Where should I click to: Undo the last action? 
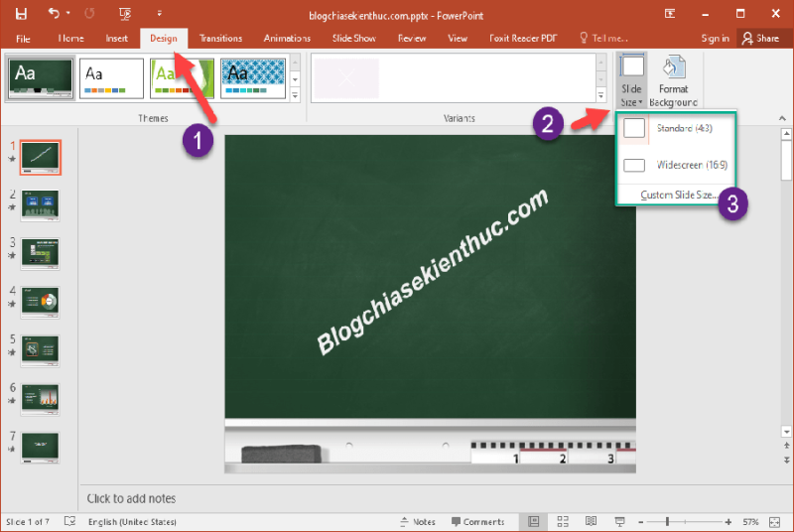[x=54, y=14]
